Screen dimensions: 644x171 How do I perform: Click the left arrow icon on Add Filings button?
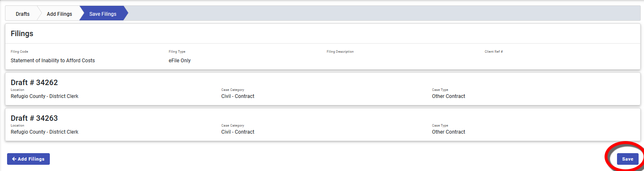tap(14, 159)
